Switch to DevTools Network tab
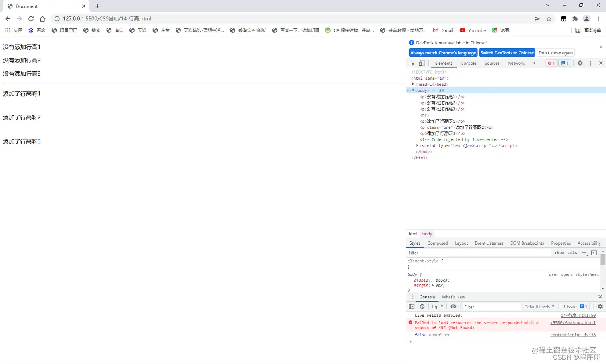 point(516,63)
